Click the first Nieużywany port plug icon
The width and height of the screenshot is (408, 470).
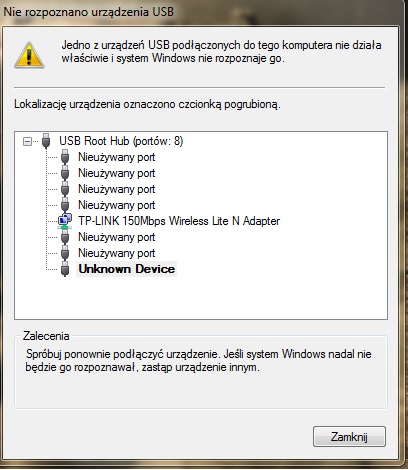pos(65,157)
